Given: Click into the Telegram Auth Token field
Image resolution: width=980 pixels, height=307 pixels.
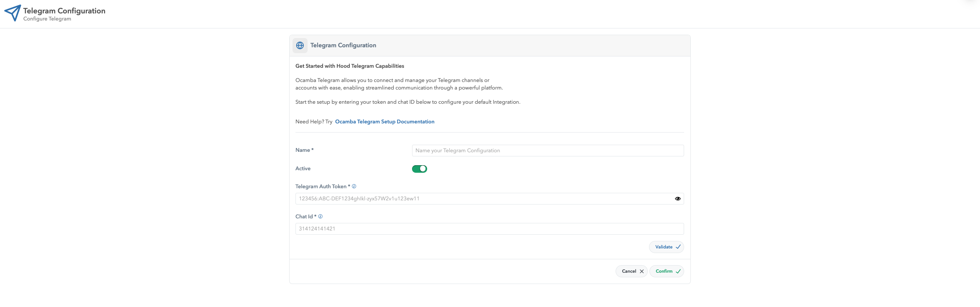Looking at the screenshot, I should pyautogui.click(x=489, y=199).
